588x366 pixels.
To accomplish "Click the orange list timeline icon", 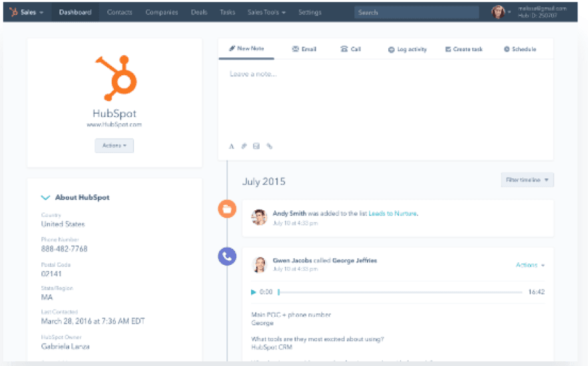I will click(x=227, y=209).
